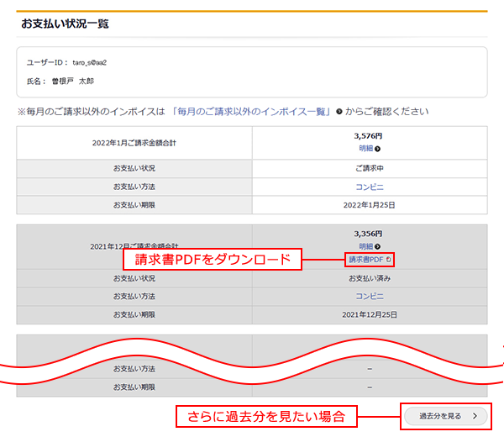
Task: Open 毎月のご請求以外のインボイス一覧 link
Action: (251, 112)
